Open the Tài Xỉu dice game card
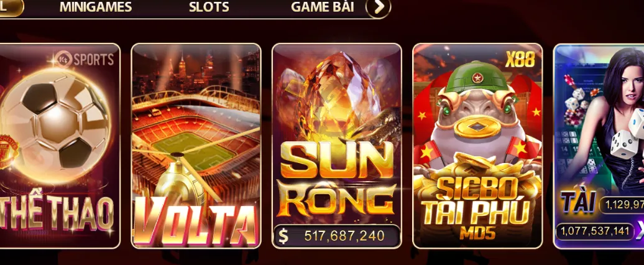Viewport: 644px width, 265px height. [x=599, y=146]
